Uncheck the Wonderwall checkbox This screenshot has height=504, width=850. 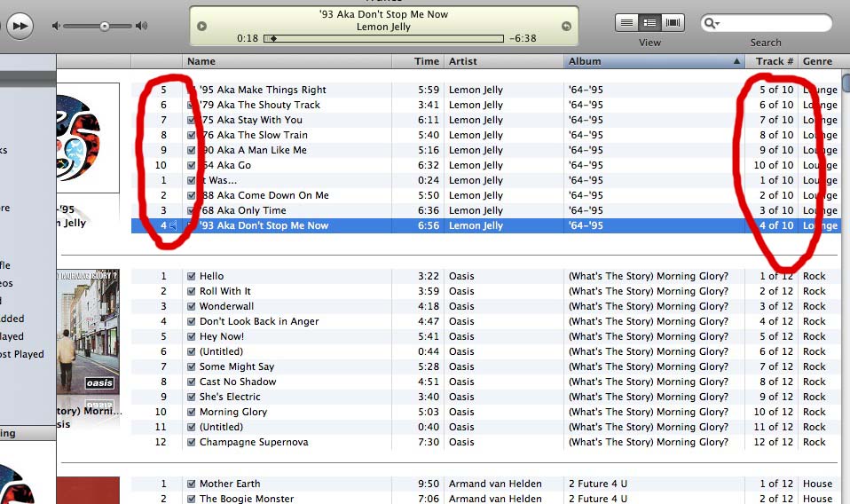coord(192,306)
